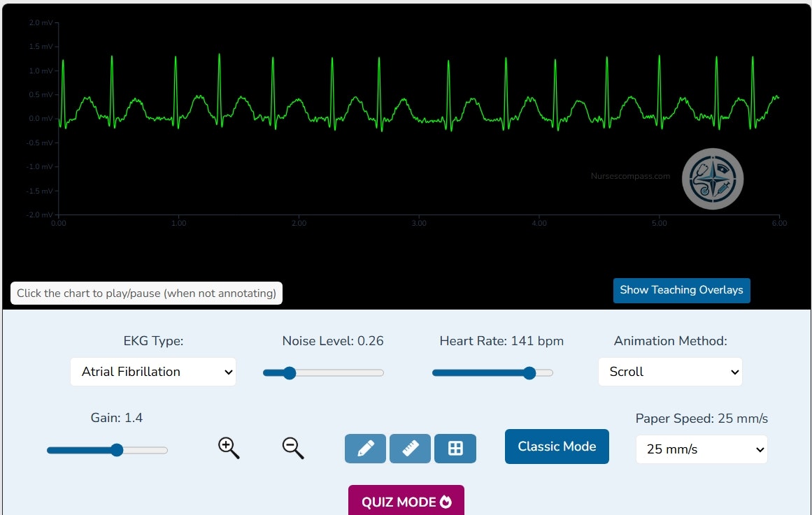Viewport: 812px width, 515px height.
Task: Toggle Show Teaching Overlays
Action: (x=681, y=290)
